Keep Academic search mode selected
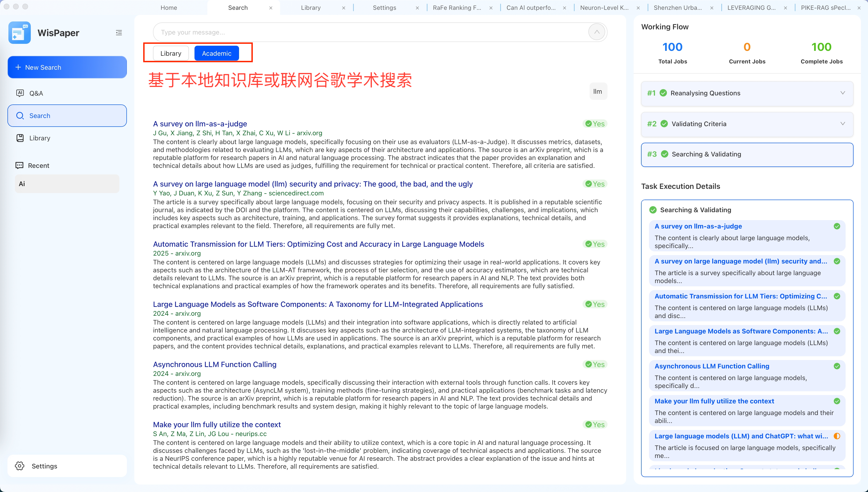 (217, 53)
